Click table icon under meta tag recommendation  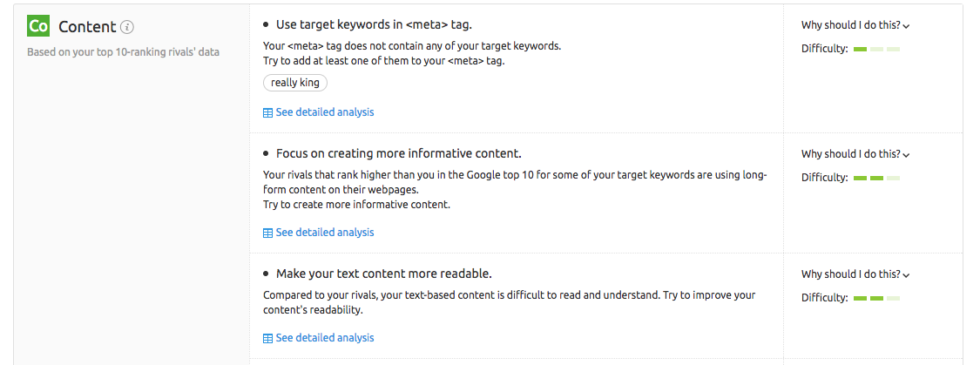tap(267, 112)
